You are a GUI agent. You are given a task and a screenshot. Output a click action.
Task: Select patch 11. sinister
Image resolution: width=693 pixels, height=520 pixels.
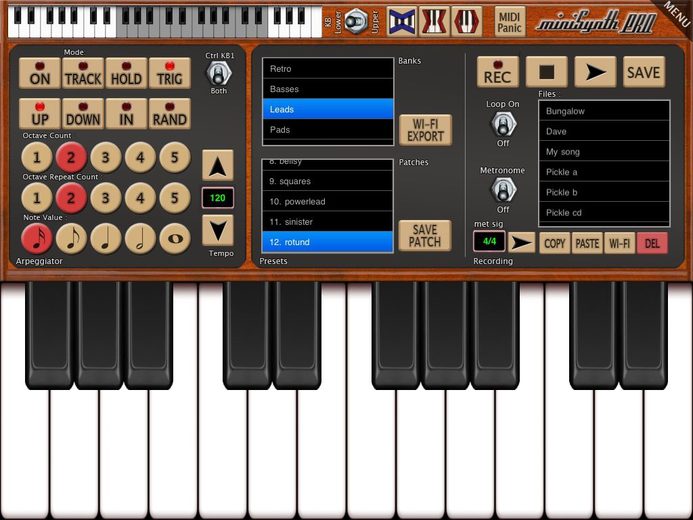(327, 222)
